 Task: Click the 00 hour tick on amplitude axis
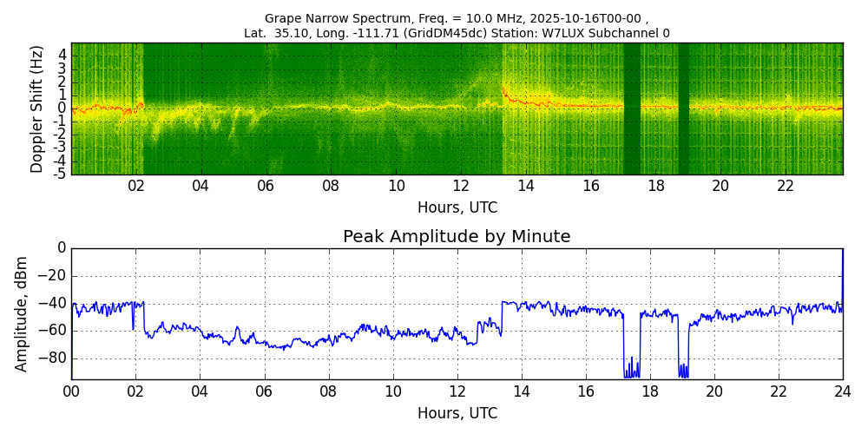pos(71,391)
